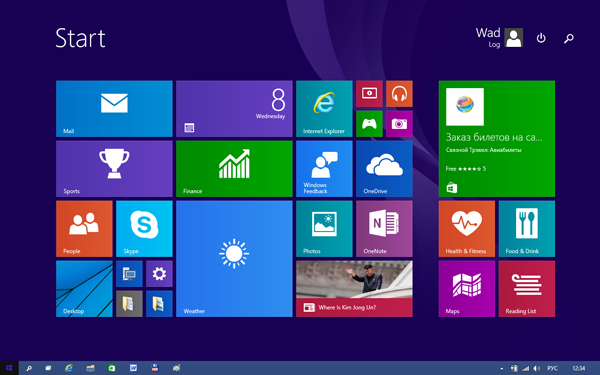Open the Maps tile
The height and width of the screenshot is (375, 600).
(467, 289)
